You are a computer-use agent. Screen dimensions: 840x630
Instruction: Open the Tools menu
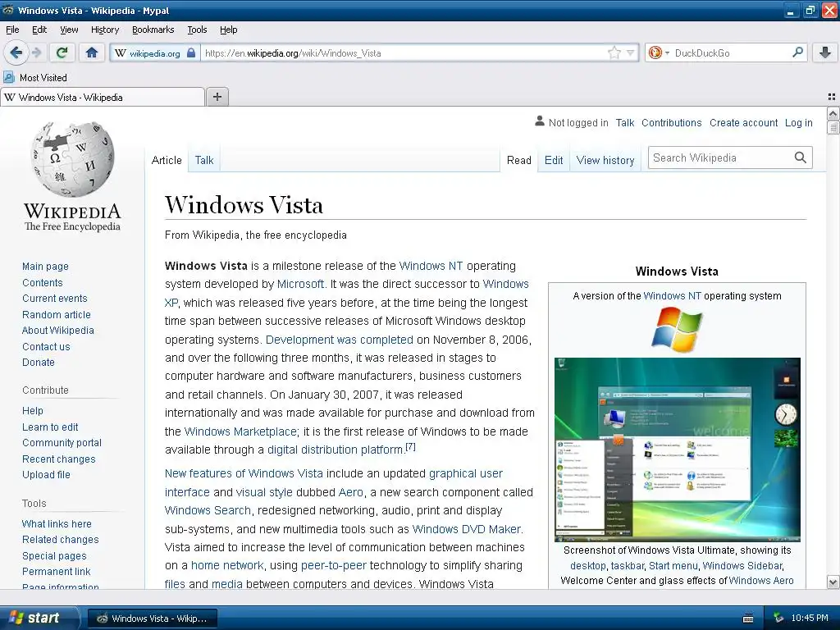197,30
